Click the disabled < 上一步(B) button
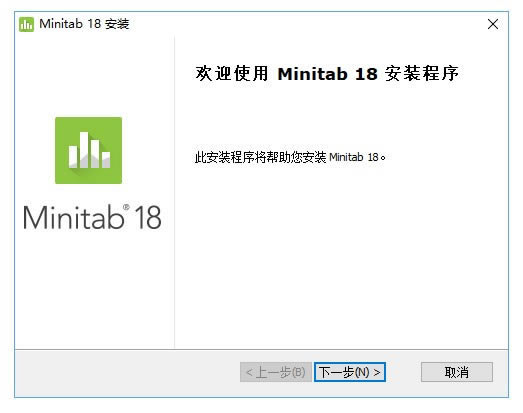This screenshot has height=413, width=523. [276, 372]
